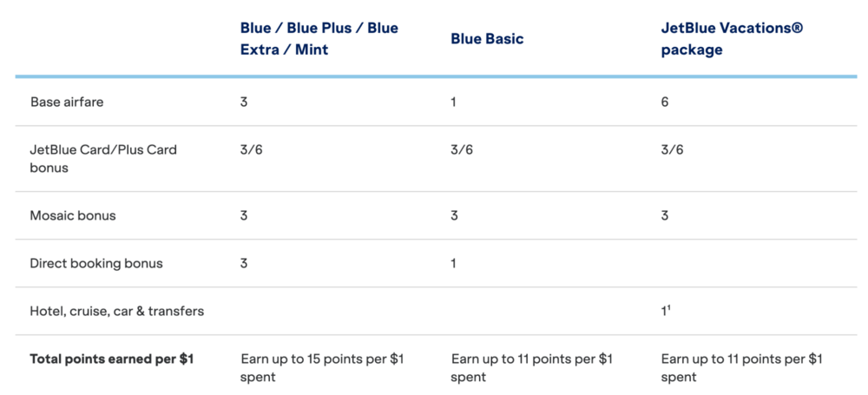Select the "JetBlue Card/Plus Card bonus" row label
The image size is (868, 395).
[x=103, y=158]
